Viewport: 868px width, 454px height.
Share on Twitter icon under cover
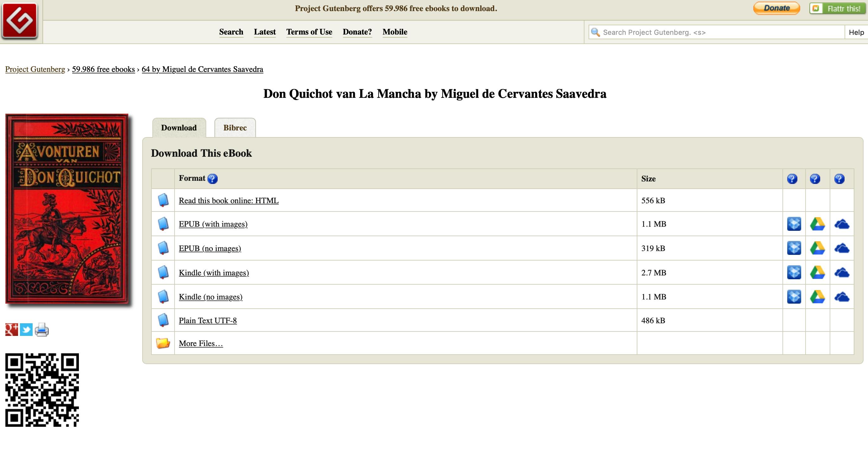[26, 329]
